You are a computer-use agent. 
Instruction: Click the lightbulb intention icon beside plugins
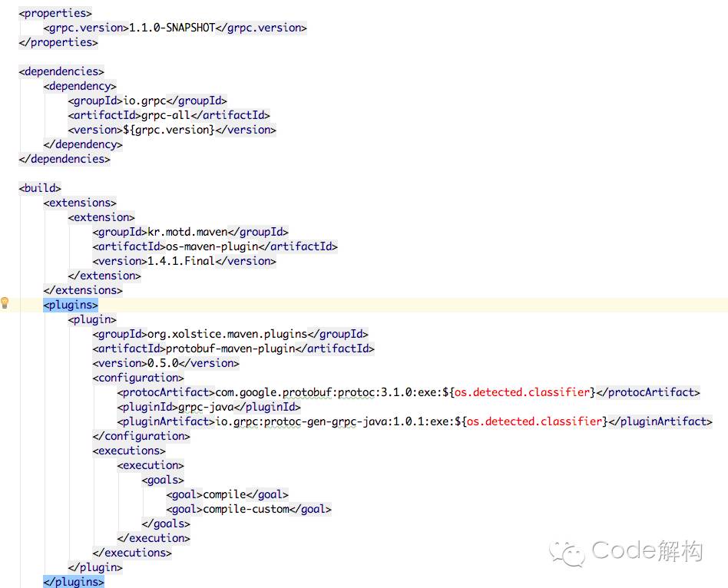coord(5,303)
